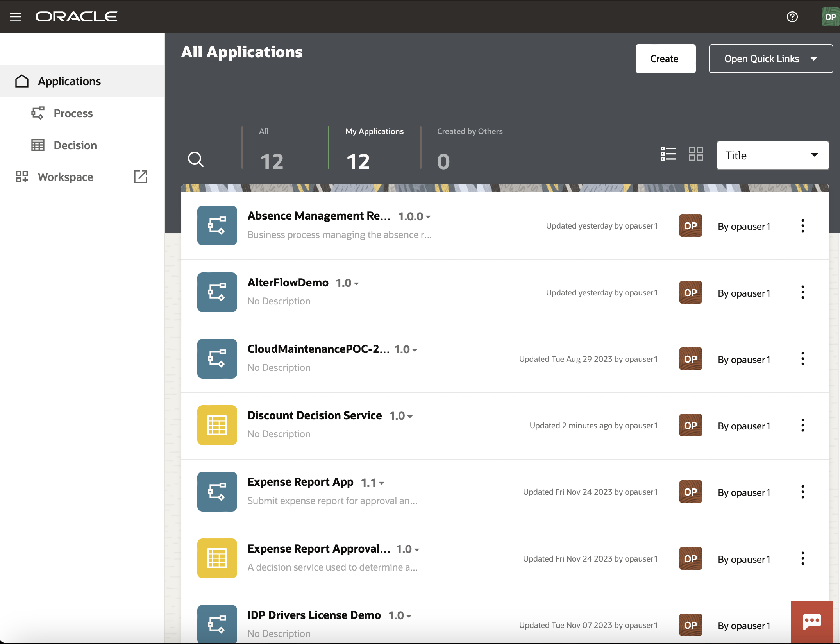Image resolution: width=840 pixels, height=644 pixels.
Task: Click the Create button
Action: click(665, 59)
